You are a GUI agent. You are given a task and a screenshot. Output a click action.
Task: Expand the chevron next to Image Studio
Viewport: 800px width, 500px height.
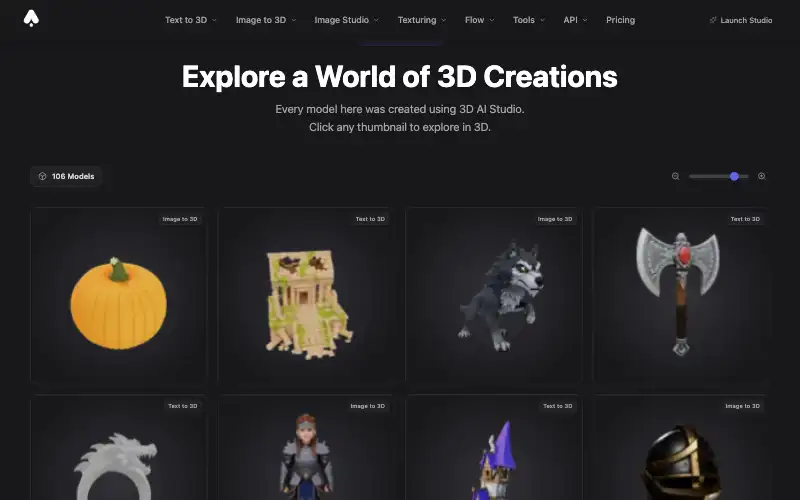coord(377,20)
